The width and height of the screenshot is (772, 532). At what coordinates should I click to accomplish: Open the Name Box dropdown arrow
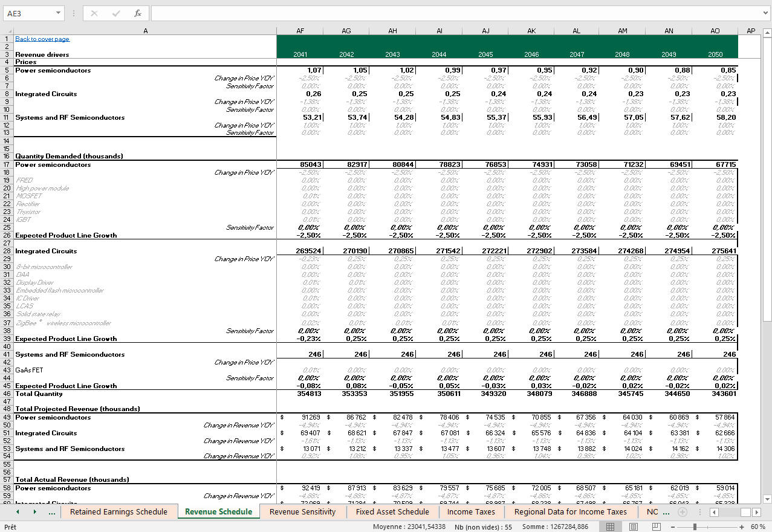click(x=58, y=13)
